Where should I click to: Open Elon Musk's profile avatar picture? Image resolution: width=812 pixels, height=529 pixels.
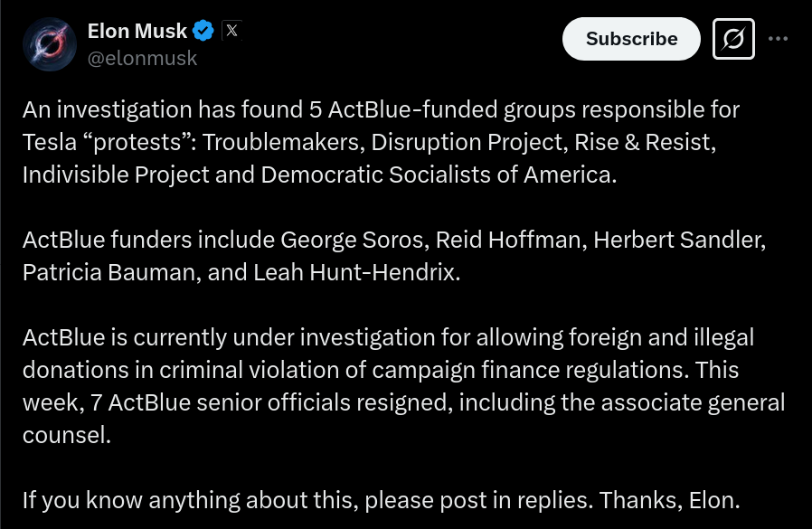tap(50, 44)
